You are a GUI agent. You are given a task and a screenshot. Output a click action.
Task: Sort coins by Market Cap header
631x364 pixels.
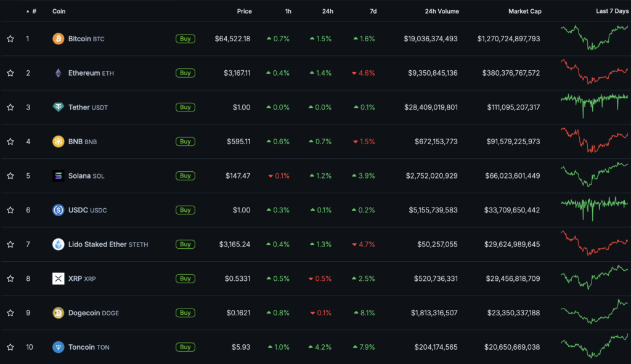coord(524,11)
